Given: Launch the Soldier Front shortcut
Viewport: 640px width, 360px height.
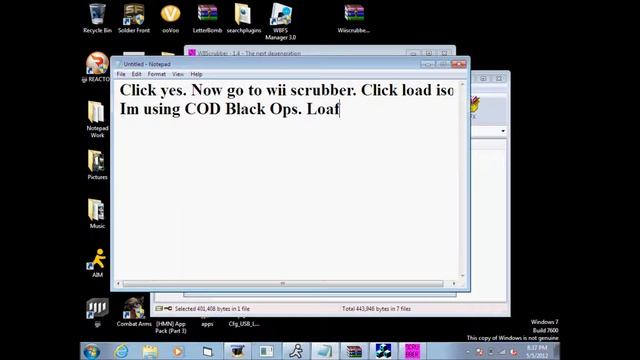Looking at the screenshot, I should click(134, 19).
